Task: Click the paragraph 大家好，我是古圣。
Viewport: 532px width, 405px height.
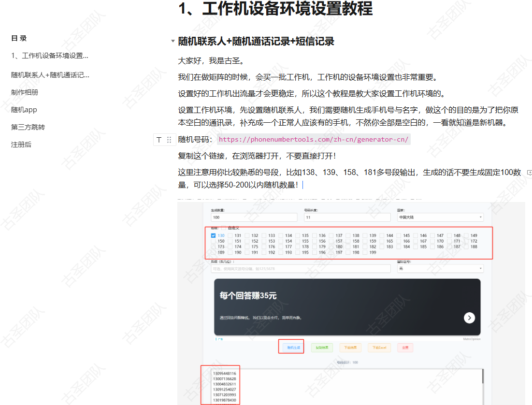Action: coord(211,61)
